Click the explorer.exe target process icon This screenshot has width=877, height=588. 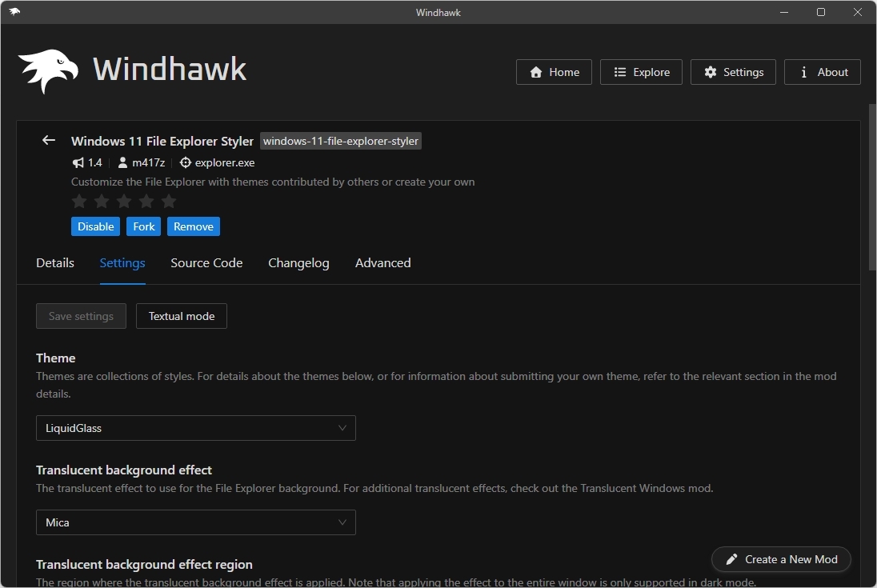pos(185,162)
